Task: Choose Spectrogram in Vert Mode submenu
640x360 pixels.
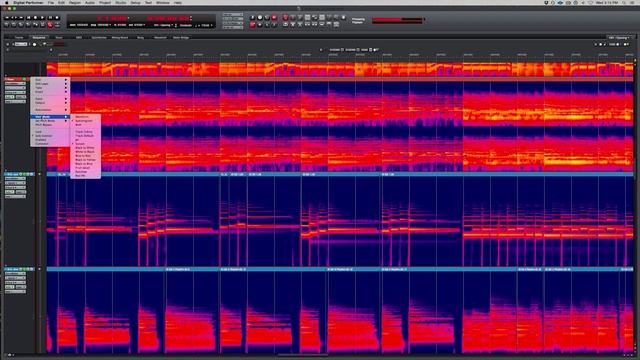Action: (x=85, y=121)
